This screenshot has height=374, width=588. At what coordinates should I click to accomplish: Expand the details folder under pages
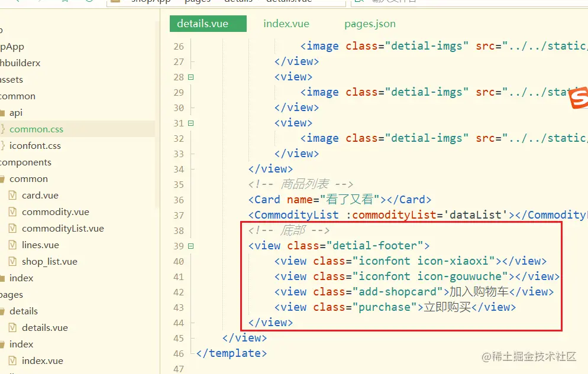[x=24, y=311]
